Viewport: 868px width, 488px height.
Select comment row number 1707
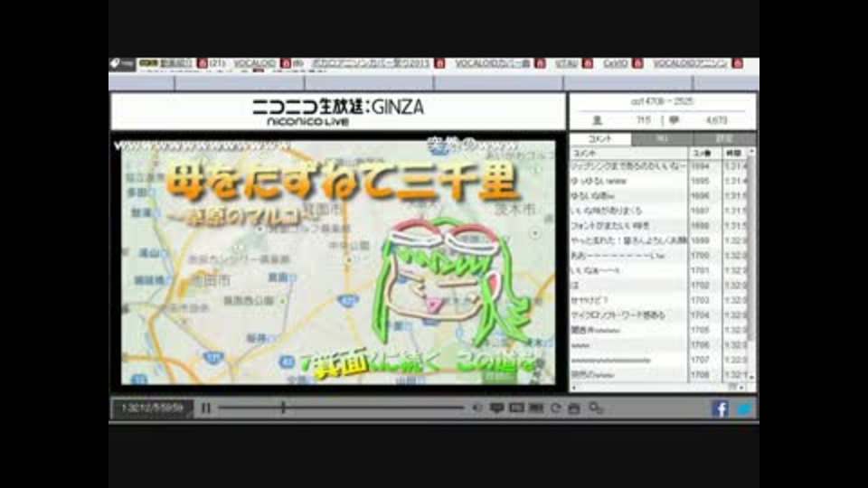[659, 361]
